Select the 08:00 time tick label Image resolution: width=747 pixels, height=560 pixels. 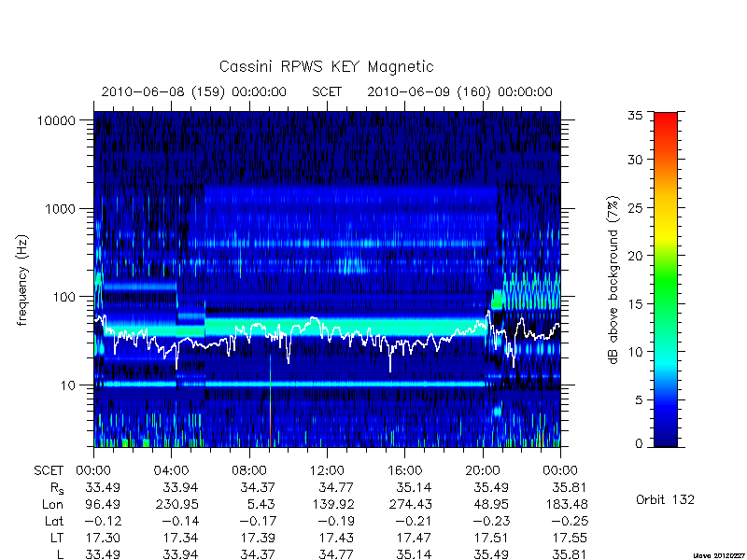coord(249,471)
